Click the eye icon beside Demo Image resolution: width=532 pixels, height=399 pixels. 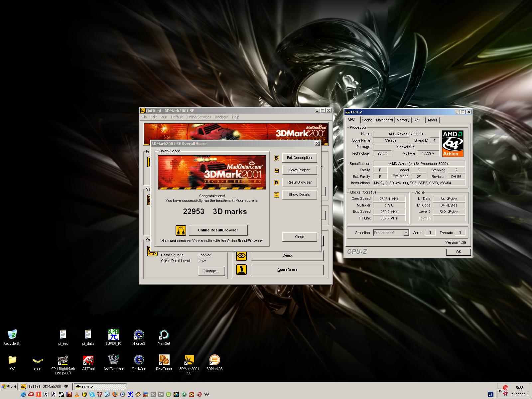(x=241, y=255)
